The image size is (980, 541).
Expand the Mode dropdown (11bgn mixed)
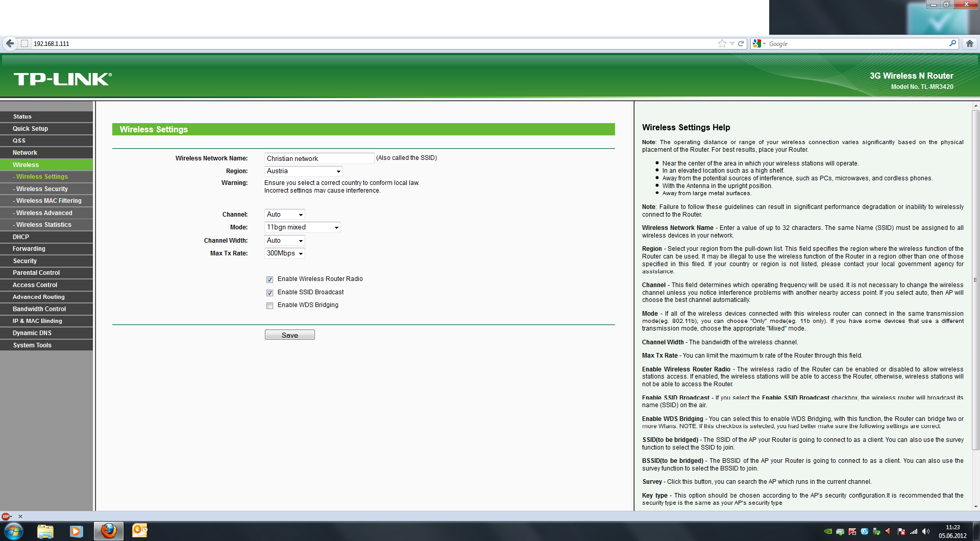[302, 227]
